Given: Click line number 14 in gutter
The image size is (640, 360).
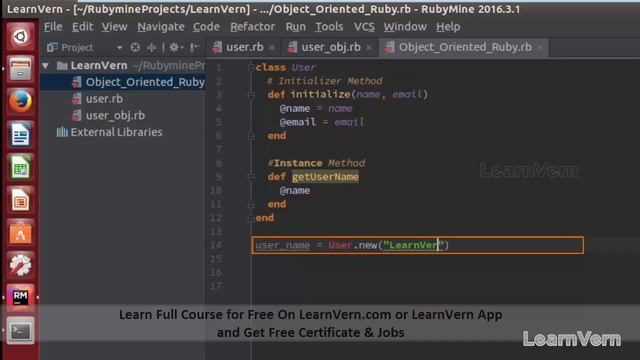Looking at the screenshot, I should [x=216, y=245].
